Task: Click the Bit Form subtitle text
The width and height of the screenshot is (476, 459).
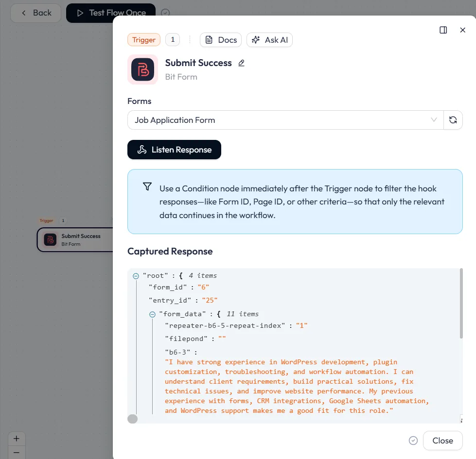Action: click(x=181, y=77)
